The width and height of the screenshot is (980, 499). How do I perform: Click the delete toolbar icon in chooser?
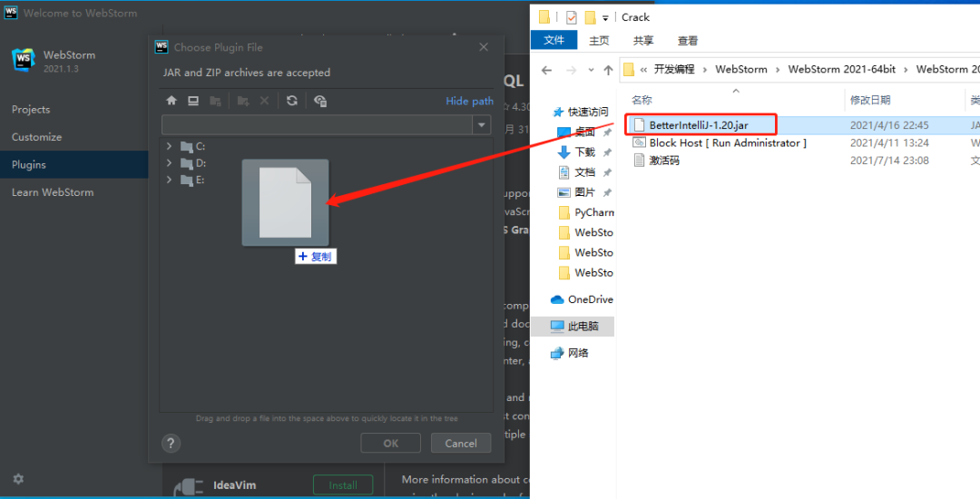coord(264,101)
